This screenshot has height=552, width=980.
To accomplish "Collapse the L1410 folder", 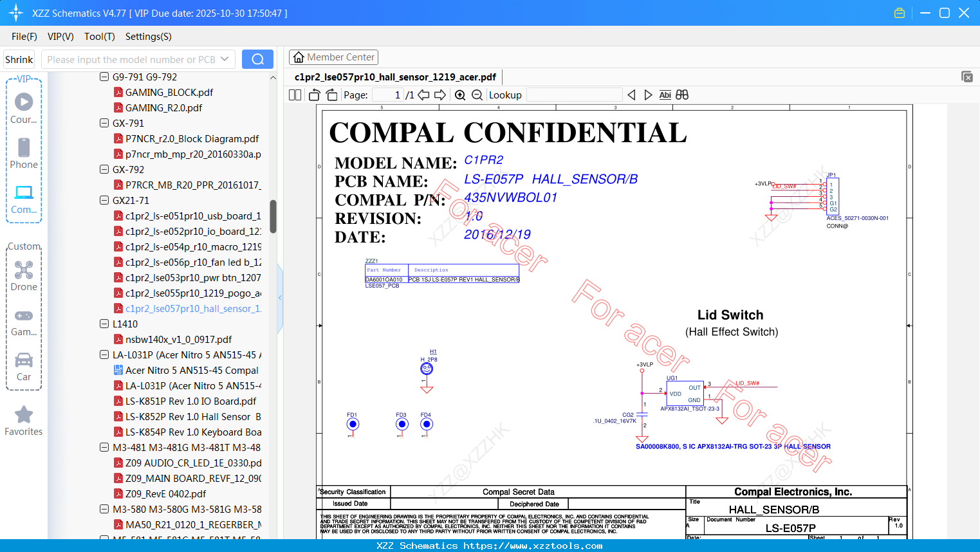I will click(104, 324).
